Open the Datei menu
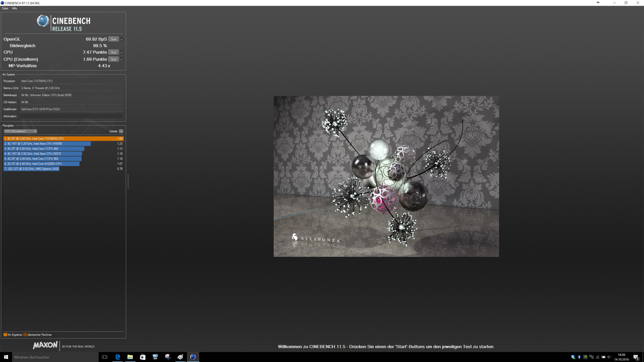 (5, 8)
